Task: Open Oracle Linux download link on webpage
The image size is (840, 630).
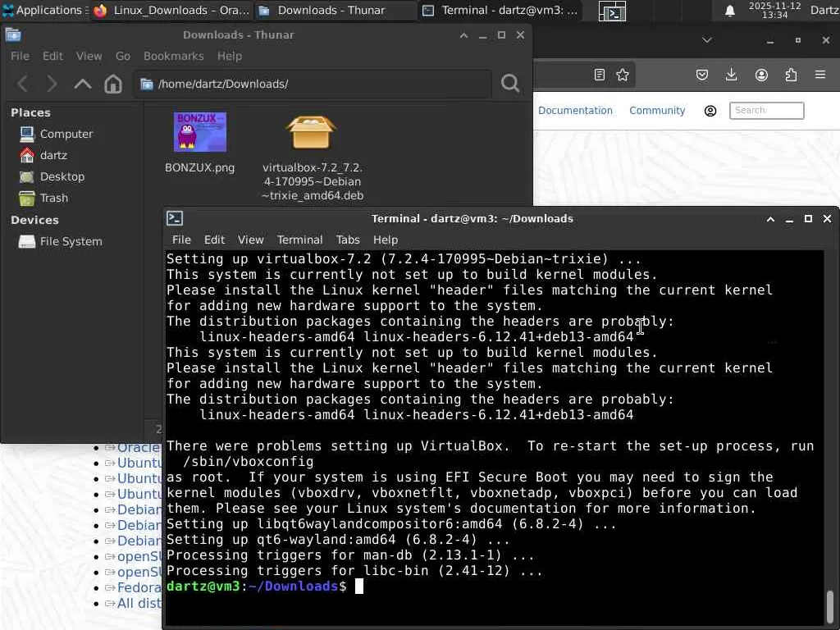Action: click(139, 447)
